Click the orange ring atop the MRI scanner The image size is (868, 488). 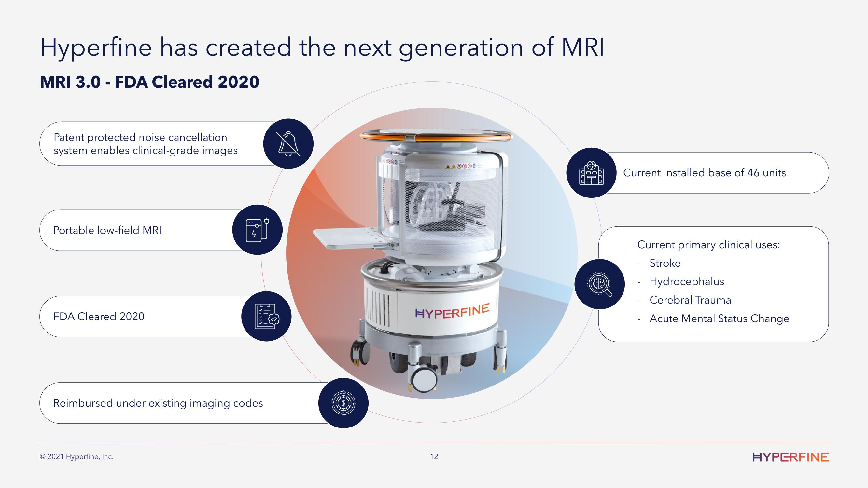[436, 135]
